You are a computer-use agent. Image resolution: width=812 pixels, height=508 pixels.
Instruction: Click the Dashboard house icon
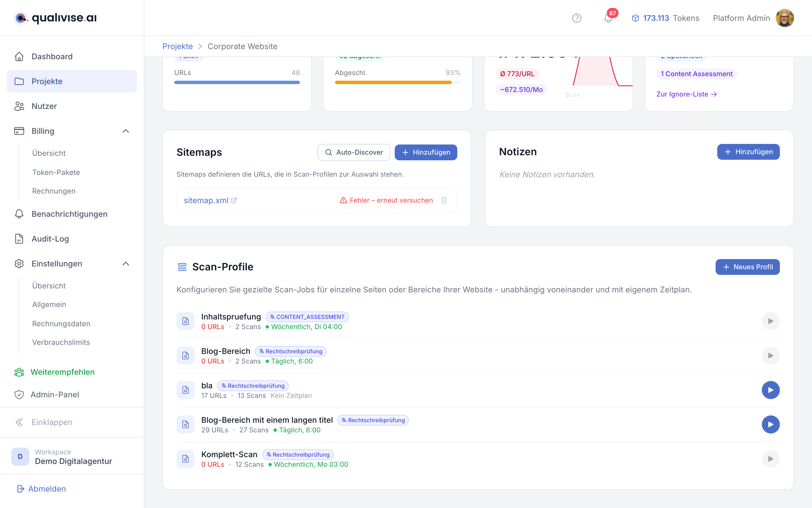click(x=19, y=56)
